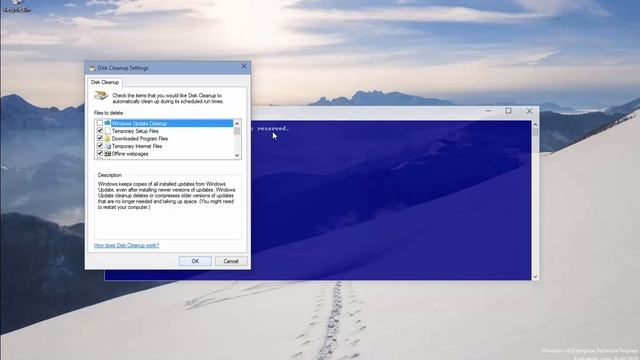Click the file list scrollbar thumb
This screenshot has height=360, width=640.
pos(237,131)
